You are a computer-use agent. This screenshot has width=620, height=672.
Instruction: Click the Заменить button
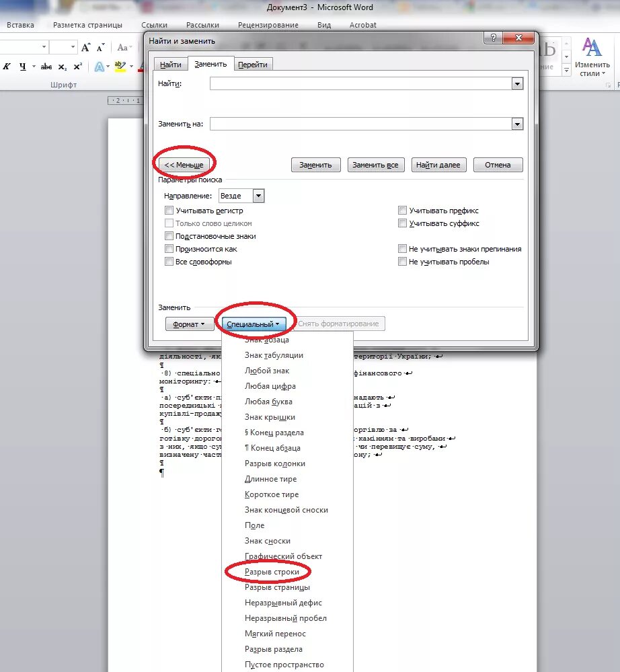click(x=316, y=165)
